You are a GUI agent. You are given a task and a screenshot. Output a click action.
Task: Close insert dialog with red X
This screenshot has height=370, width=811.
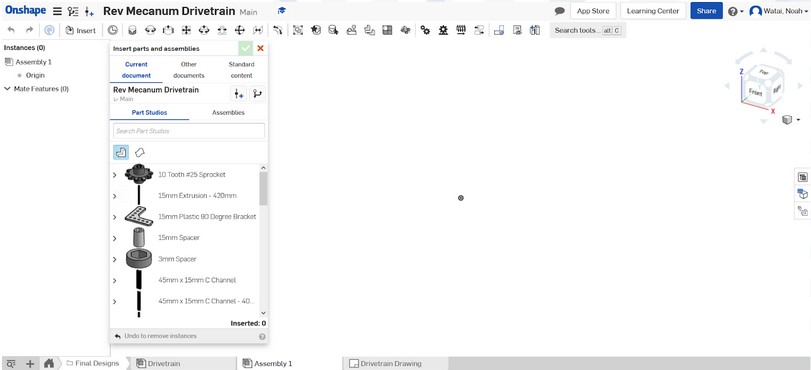click(260, 49)
